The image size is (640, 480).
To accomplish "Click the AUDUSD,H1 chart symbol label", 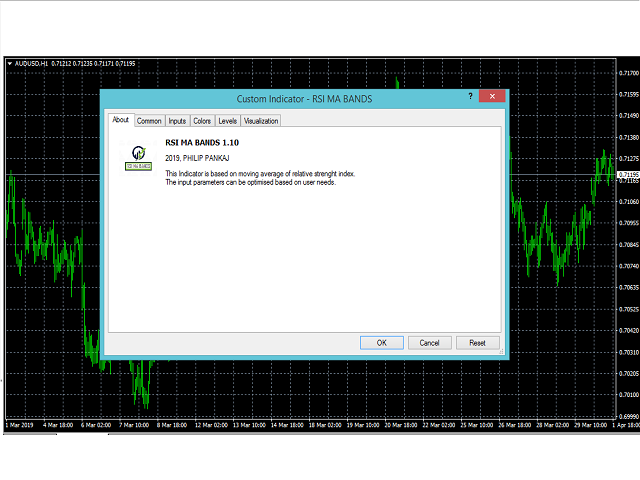I will point(33,63).
